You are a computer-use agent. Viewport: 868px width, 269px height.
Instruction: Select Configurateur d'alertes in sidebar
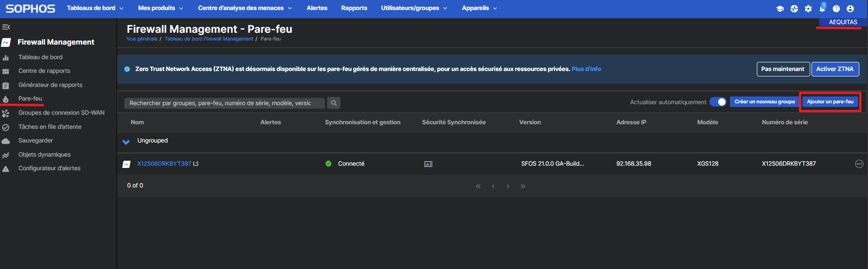tap(49, 168)
